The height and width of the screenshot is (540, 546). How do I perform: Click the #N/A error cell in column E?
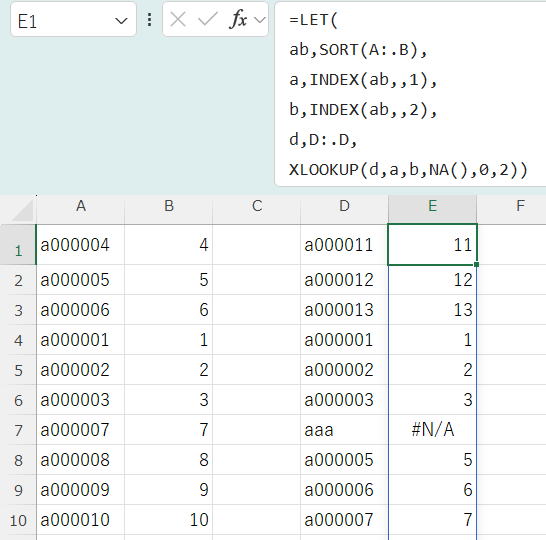[x=432, y=430]
